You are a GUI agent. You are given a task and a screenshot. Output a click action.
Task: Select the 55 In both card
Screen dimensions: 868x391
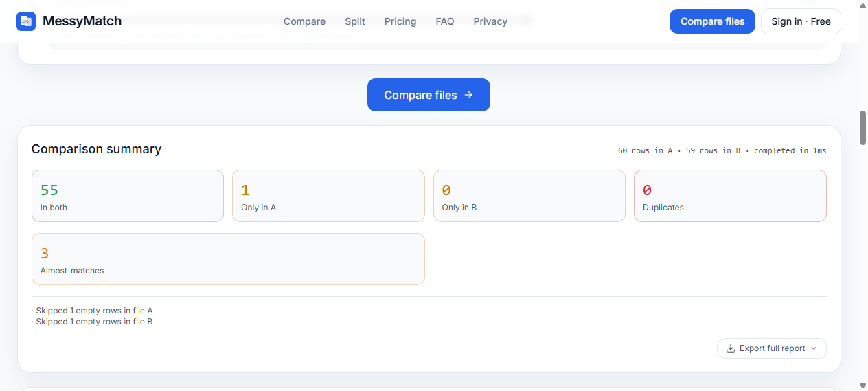tap(128, 196)
